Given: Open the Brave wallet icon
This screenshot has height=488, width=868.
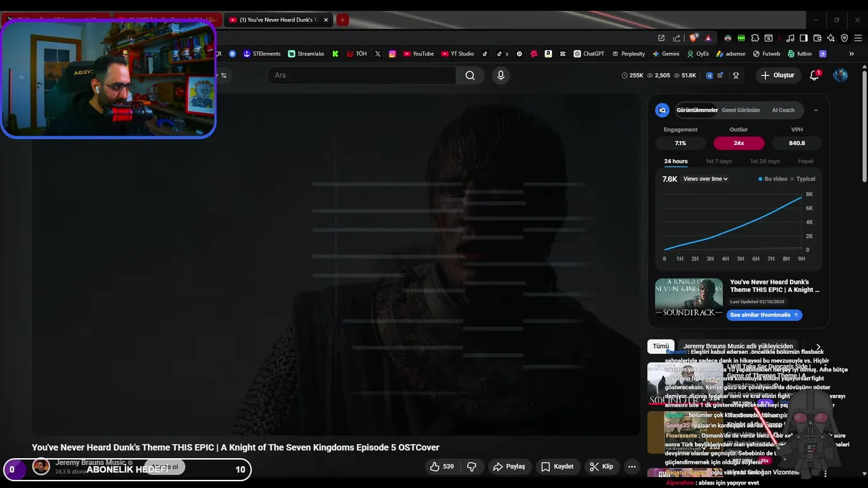Looking at the screenshot, I should 817,38.
